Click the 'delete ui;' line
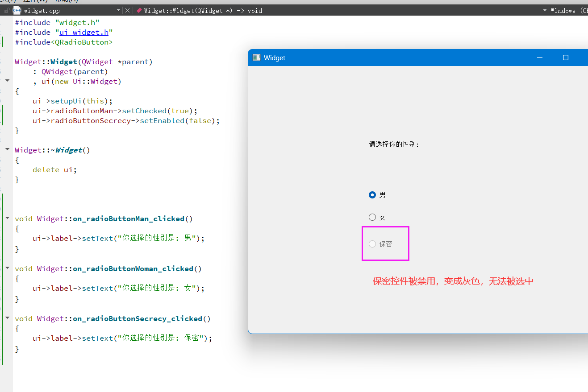The width and height of the screenshot is (588, 392). tap(54, 169)
